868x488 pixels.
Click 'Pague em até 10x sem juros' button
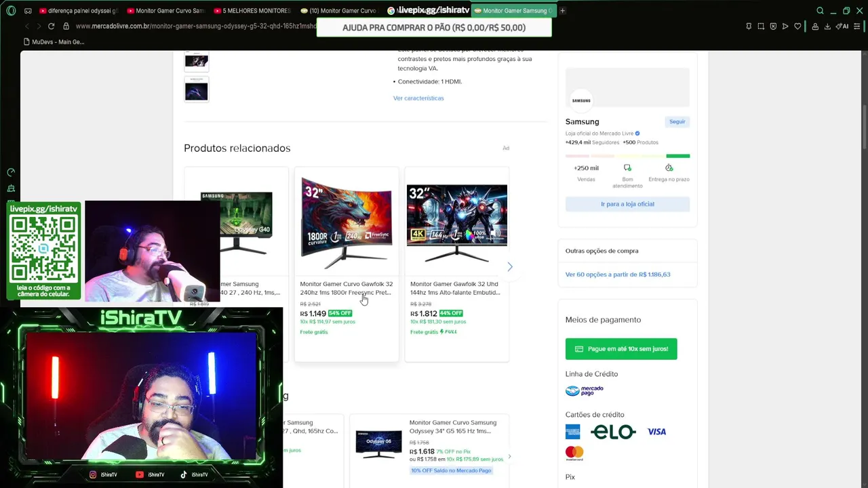(x=621, y=349)
